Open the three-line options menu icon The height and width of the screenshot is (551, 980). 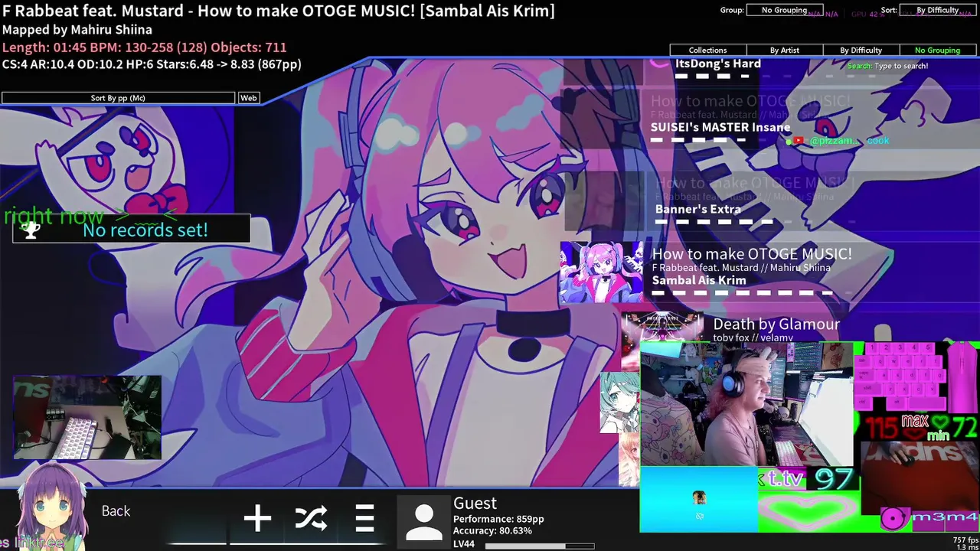click(x=364, y=519)
